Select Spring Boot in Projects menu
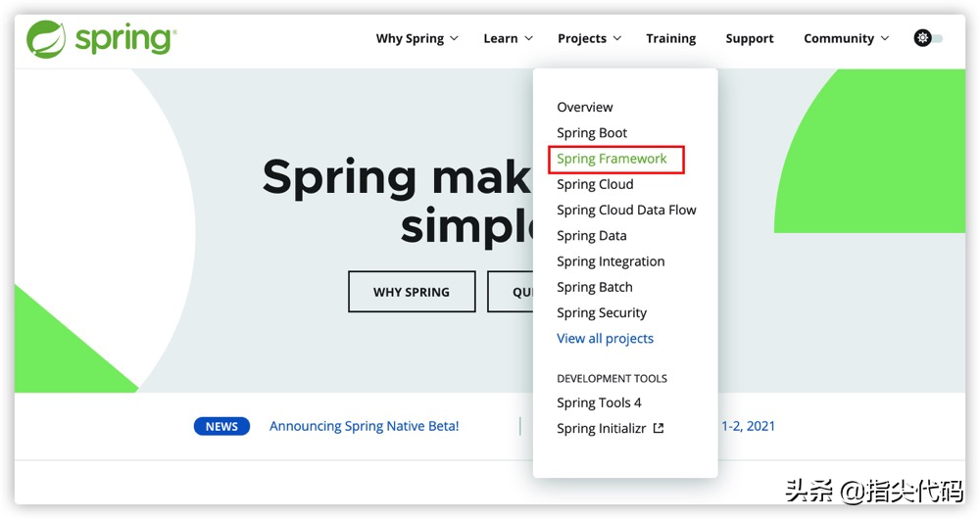Image resolution: width=980 pixels, height=519 pixels. [x=592, y=133]
